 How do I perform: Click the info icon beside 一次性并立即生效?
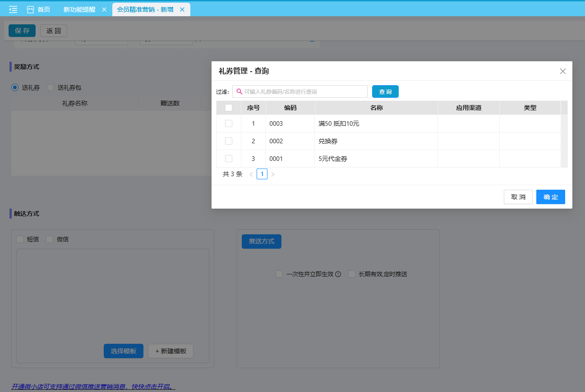point(338,274)
